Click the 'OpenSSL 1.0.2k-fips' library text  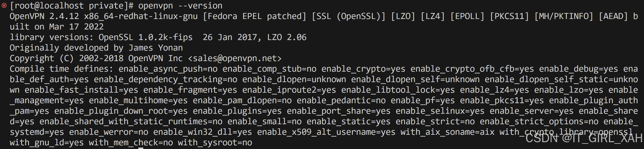146,37
